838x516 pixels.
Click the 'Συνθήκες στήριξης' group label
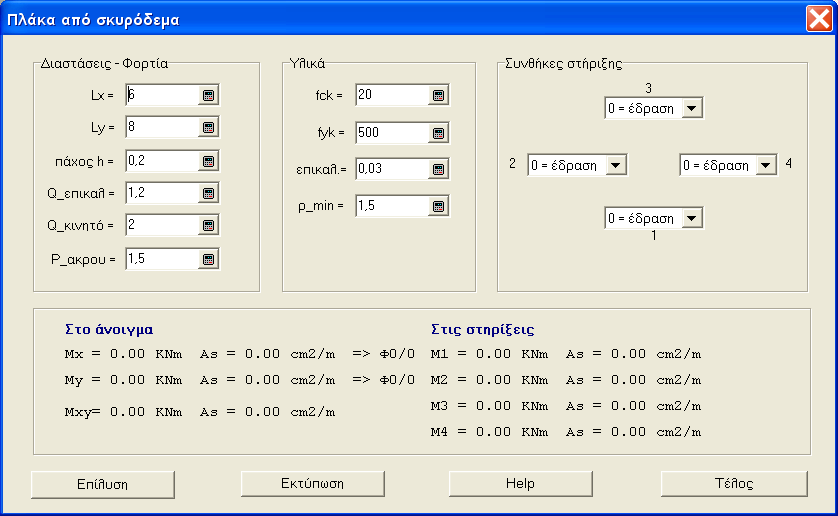pos(564,64)
